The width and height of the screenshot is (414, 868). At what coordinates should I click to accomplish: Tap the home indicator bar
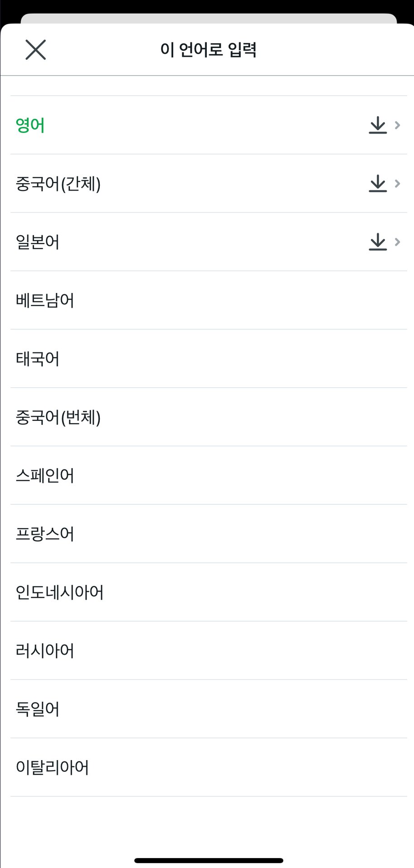209,860
